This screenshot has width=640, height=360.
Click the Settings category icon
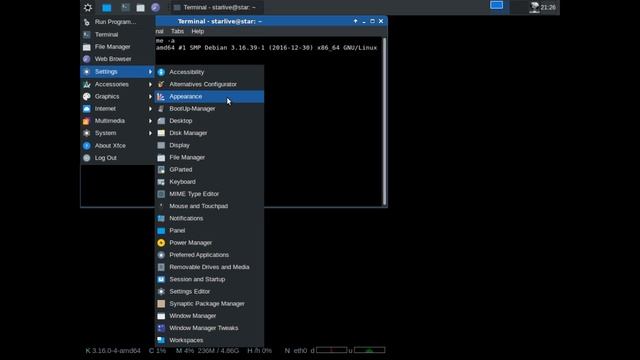pos(87,71)
